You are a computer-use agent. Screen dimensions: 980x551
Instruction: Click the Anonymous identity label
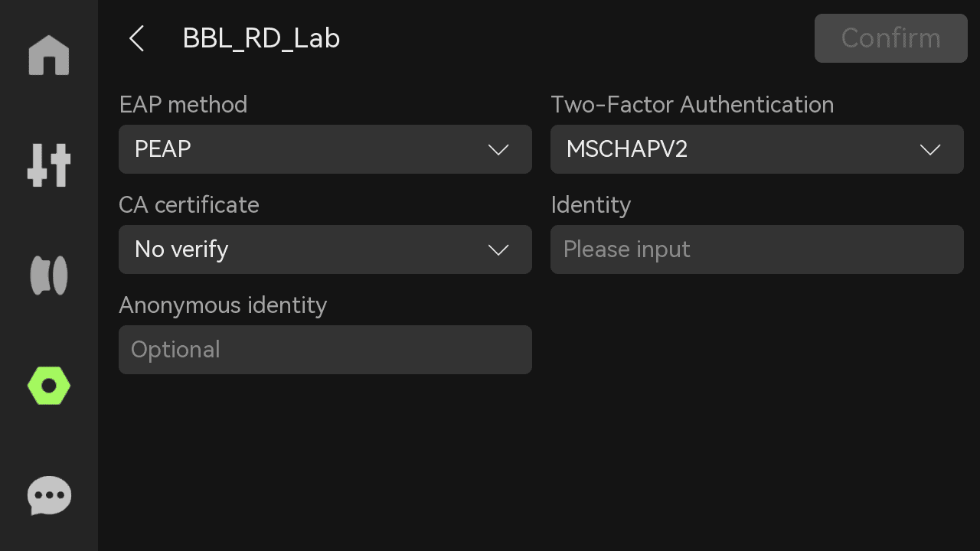click(x=223, y=305)
